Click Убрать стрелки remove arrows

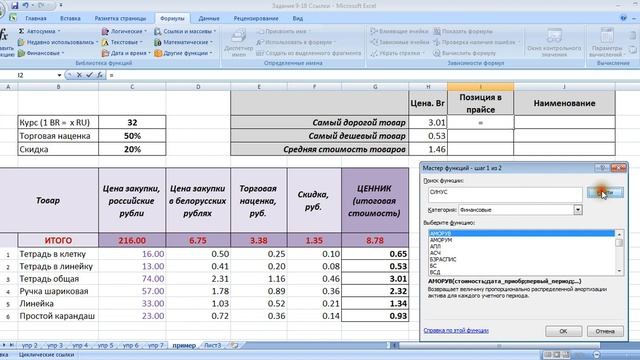[x=398, y=53]
